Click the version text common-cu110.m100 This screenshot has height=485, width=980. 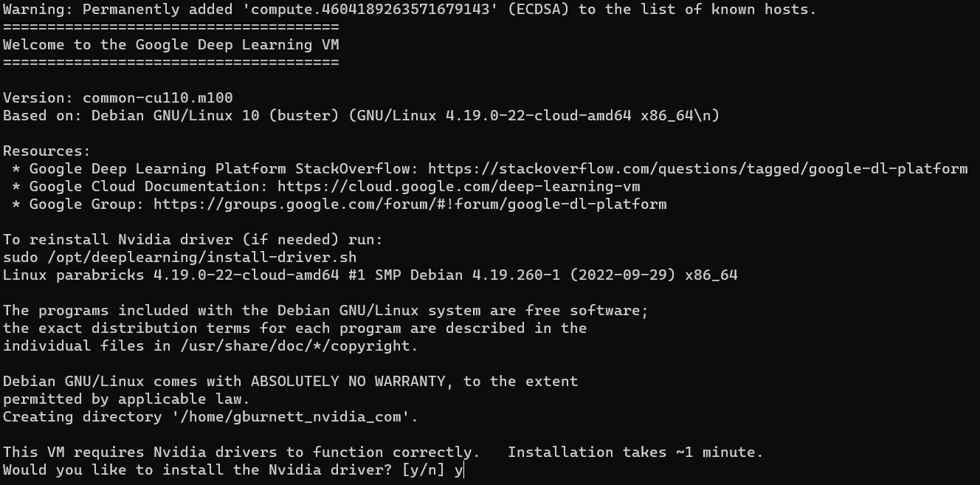[158, 98]
